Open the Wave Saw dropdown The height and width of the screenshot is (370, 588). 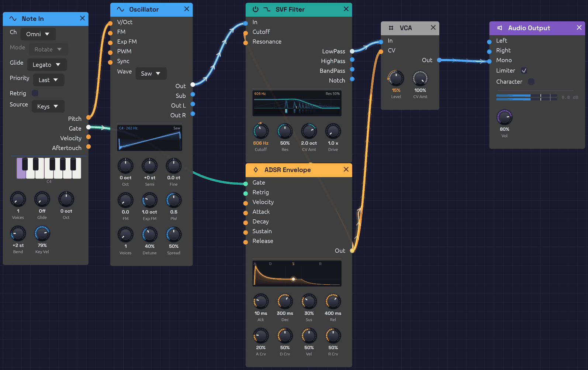151,73
